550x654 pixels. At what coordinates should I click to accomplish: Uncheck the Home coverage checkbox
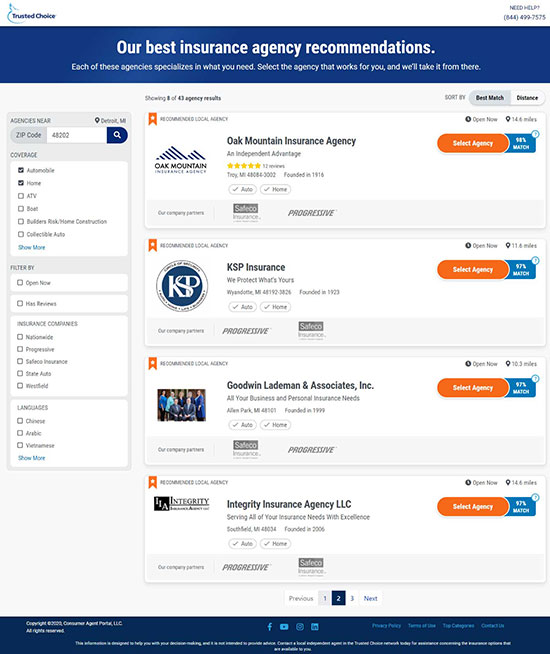point(21,183)
